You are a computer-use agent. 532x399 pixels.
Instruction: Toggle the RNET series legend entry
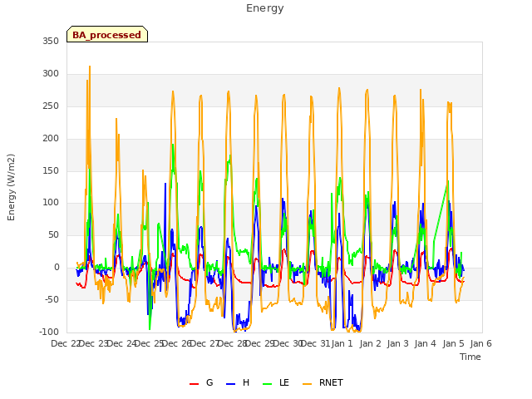point(323,382)
